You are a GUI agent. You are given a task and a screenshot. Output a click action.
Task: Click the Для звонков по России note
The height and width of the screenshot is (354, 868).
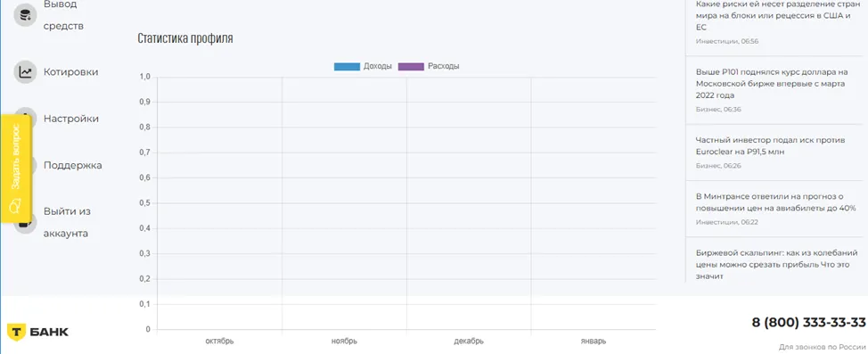coord(822,348)
